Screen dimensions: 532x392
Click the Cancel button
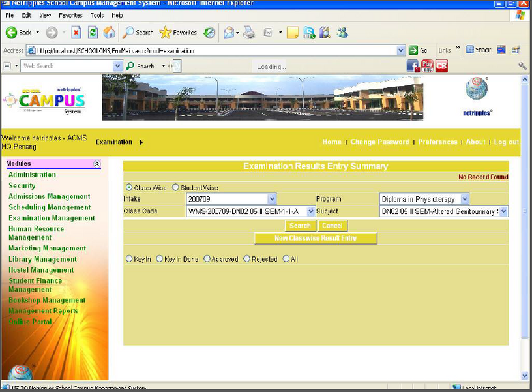[332, 226]
